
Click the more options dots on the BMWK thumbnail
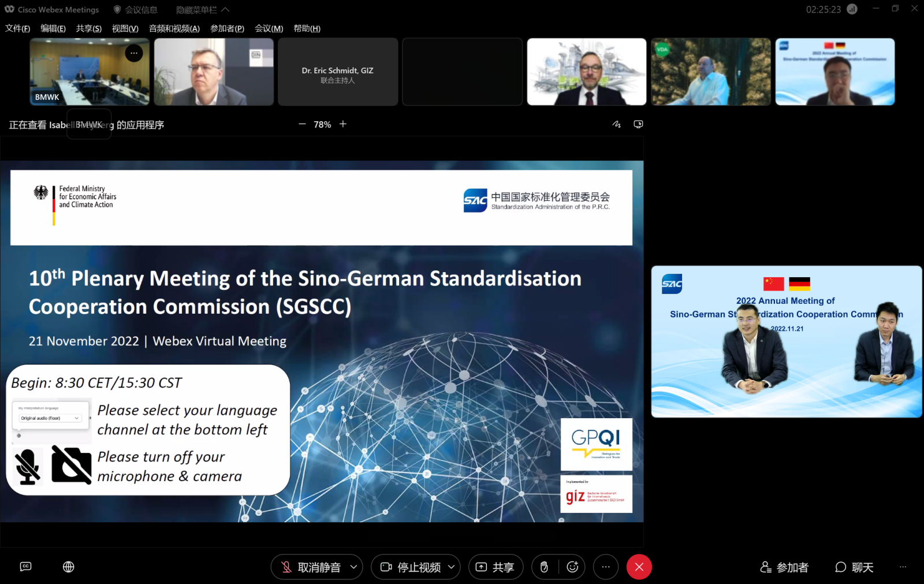(134, 53)
